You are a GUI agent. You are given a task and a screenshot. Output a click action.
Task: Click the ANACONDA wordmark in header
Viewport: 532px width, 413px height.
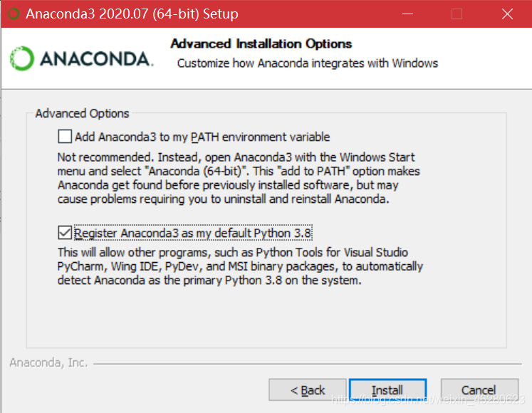coord(96,59)
